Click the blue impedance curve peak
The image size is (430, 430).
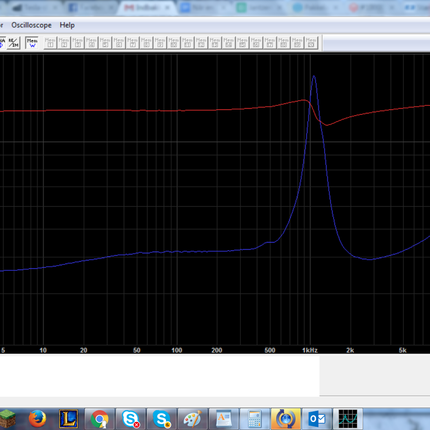pyautogui.click(x=314, y=77)
